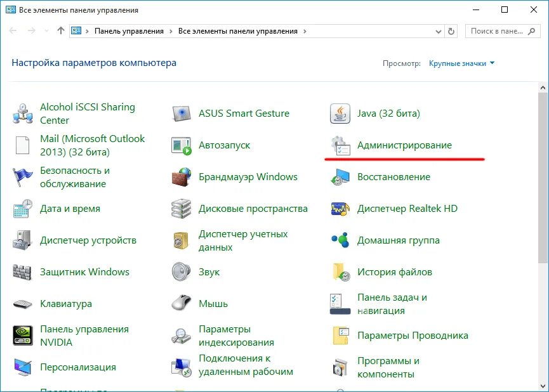Click the Диспетчер Realtek HD icon
This screenshot has height=392, width=549.
tap(340, 209)
